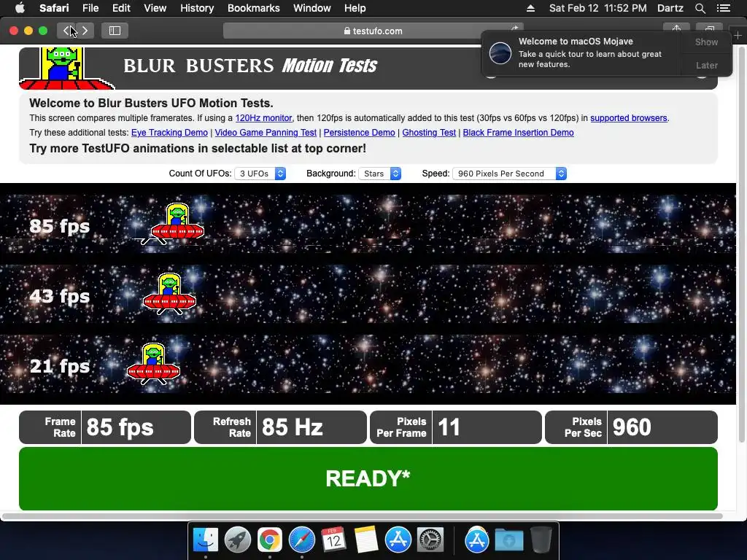
Task: Click Show on Mojave notification
Action: (706, 42)
